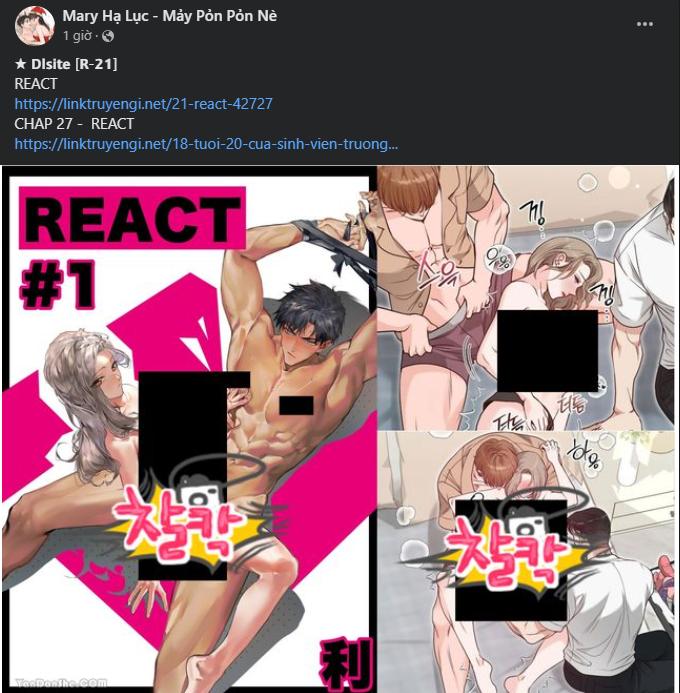Click the 'REACT' text line in post
Screen dimensions: 680x693
[x=36, y=84]
